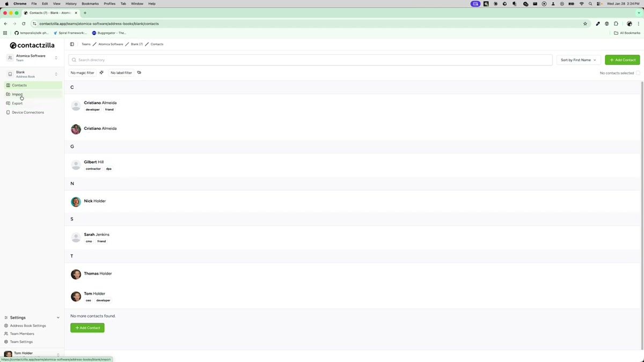Click the sidebar collapse panel icon

72,44
